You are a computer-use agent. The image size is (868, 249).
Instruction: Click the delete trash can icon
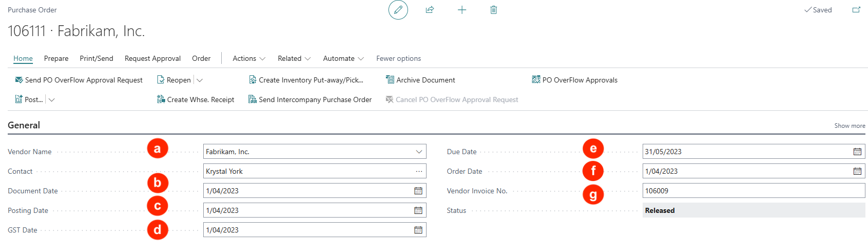click(493, 10)
